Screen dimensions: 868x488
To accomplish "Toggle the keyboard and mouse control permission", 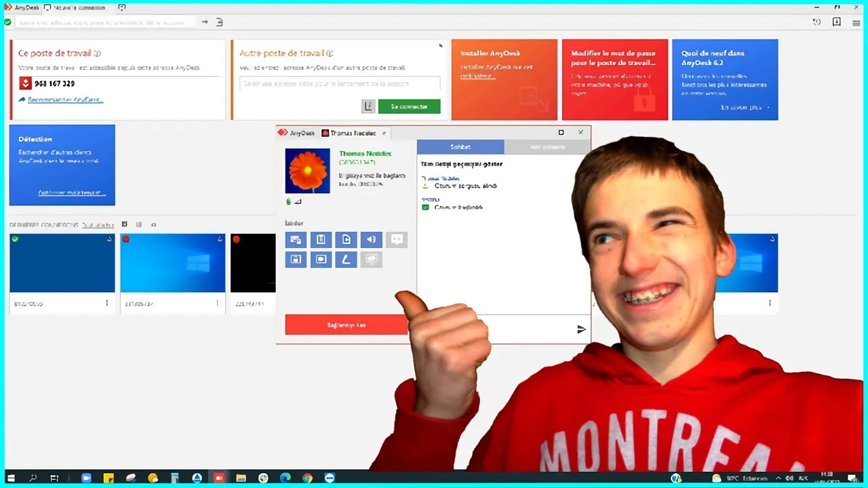I will (296, 239).
